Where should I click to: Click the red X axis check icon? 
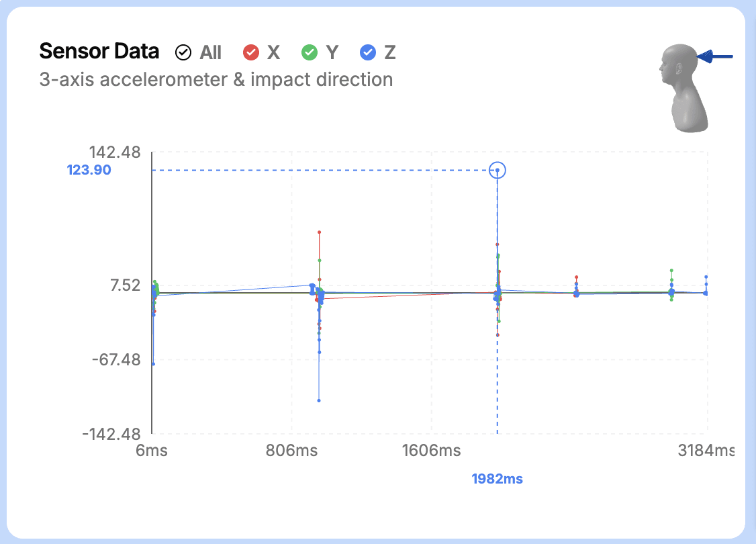coord(252,52)
